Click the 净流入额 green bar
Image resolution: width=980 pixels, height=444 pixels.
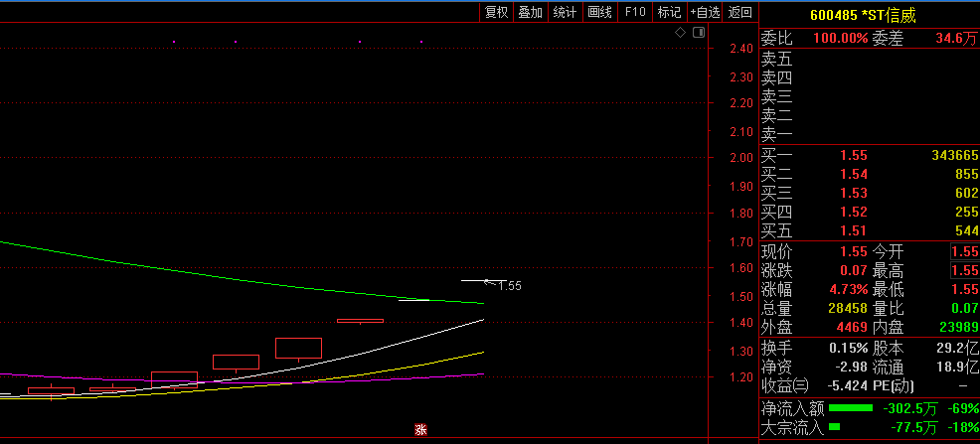click(x=851, y=408)
